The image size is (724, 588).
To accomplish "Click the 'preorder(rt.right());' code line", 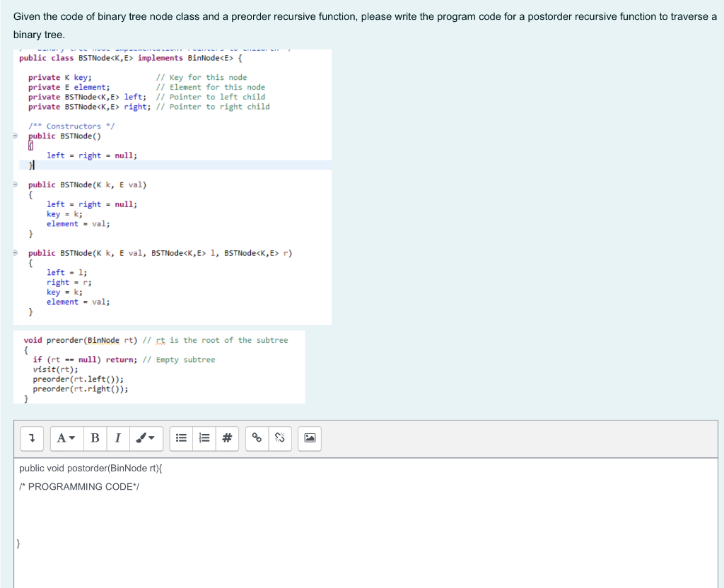I will [x=81, y=389].
